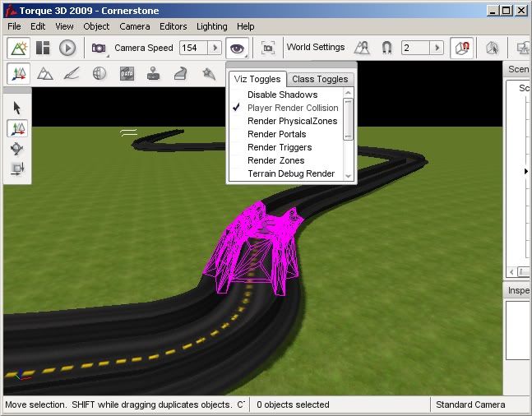Toggle the Disable Shadows option
The image size is (532, 416).
[282, 95]
